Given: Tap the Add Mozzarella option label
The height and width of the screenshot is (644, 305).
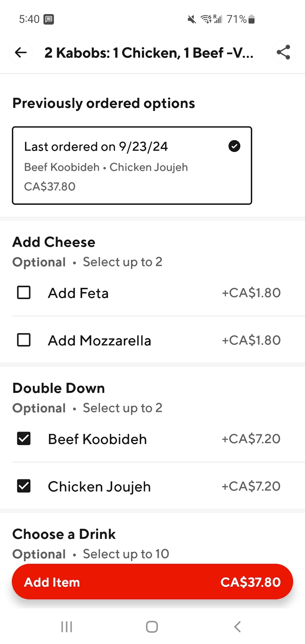Looking at the screenshot, I should pyautogui.click(x=99, y=341).
